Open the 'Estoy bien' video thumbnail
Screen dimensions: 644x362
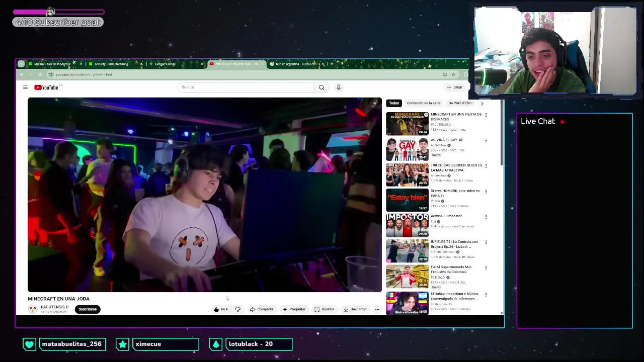[407, 200]
